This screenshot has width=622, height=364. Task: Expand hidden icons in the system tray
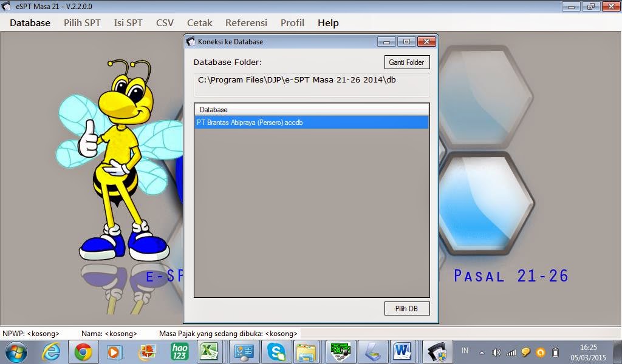[x=481, y=352]
